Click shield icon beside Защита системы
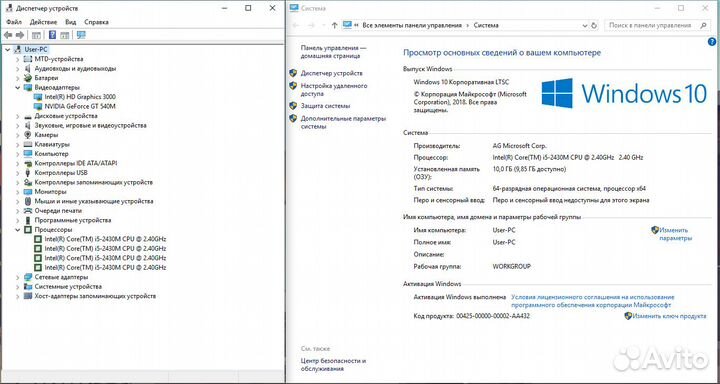720x384 pixels. click(293, 106)
